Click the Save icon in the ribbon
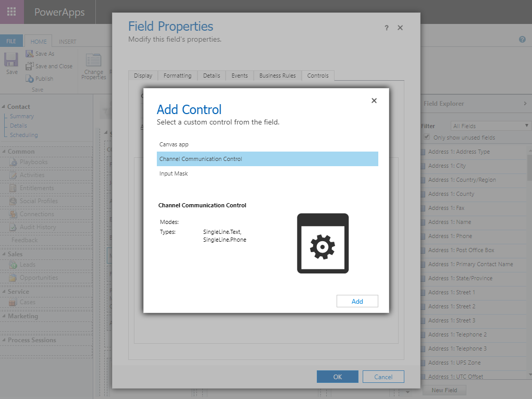 click(11, 60)
